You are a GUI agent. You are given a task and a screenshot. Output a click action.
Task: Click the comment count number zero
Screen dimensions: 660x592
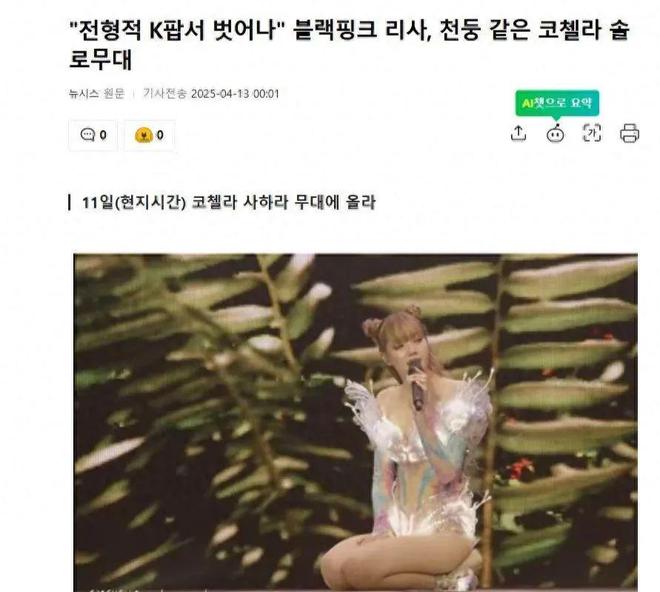(103, 135)
